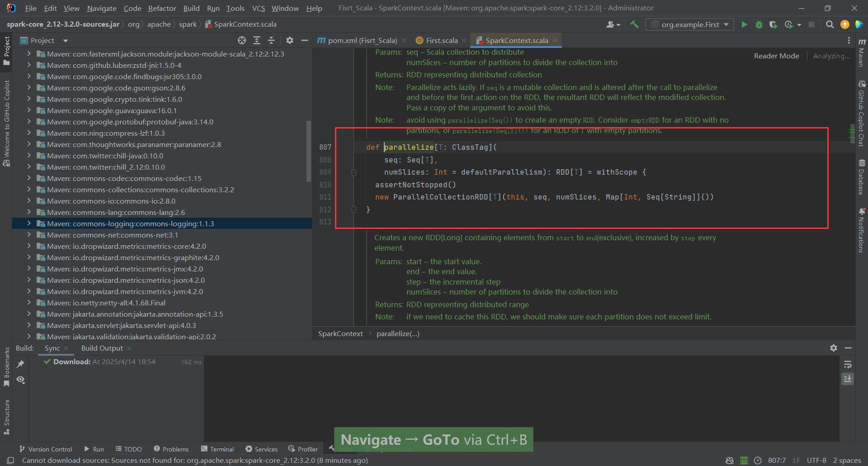The width and height of the screenshot is (868, 466).
Task: Click SparkContext in editor breadcrumb
Action: tap(340, 333)
